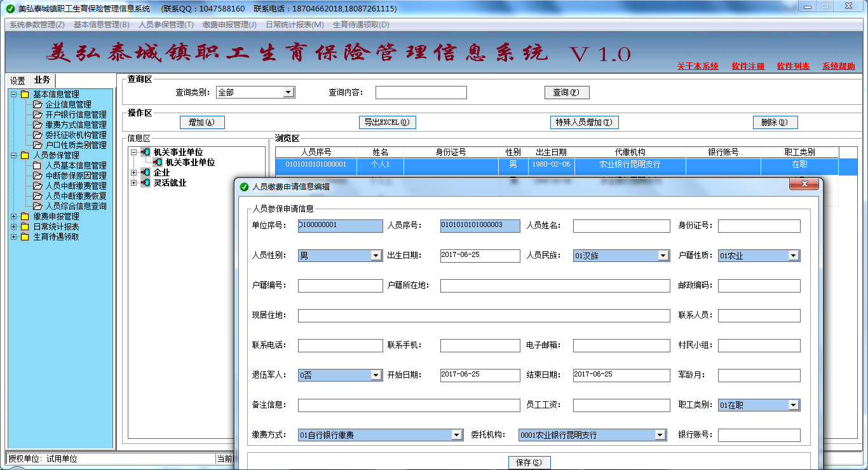
Task: Expand the 缴费申报管理 tree node
Action: pos(14,216)
